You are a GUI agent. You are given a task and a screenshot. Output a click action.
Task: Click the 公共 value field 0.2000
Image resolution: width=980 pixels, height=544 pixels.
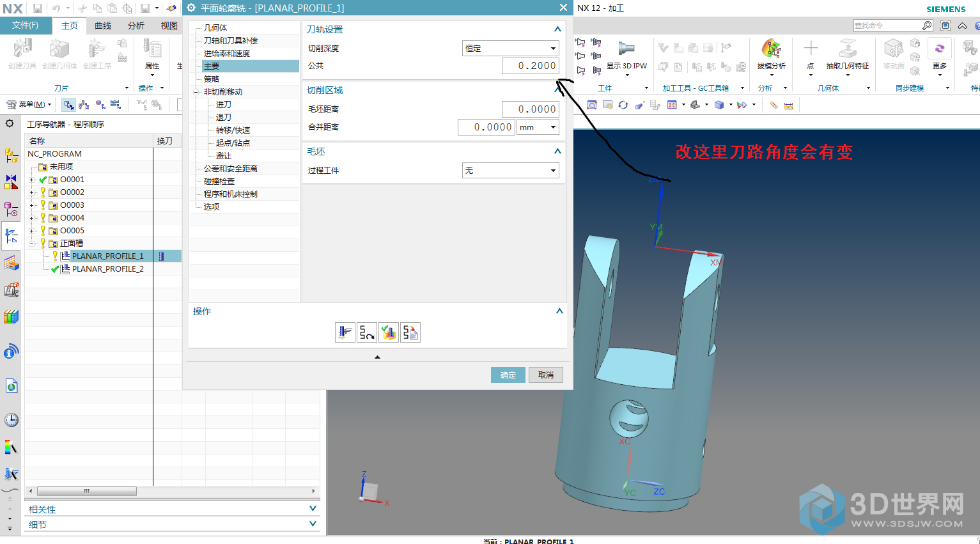click(531, 66)
